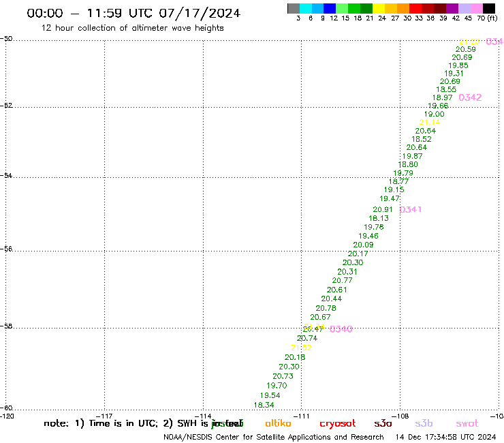Click the 'swot' satellite legend label
The width and height of the screenshot is (504, 443).
(x=467, y=424)
